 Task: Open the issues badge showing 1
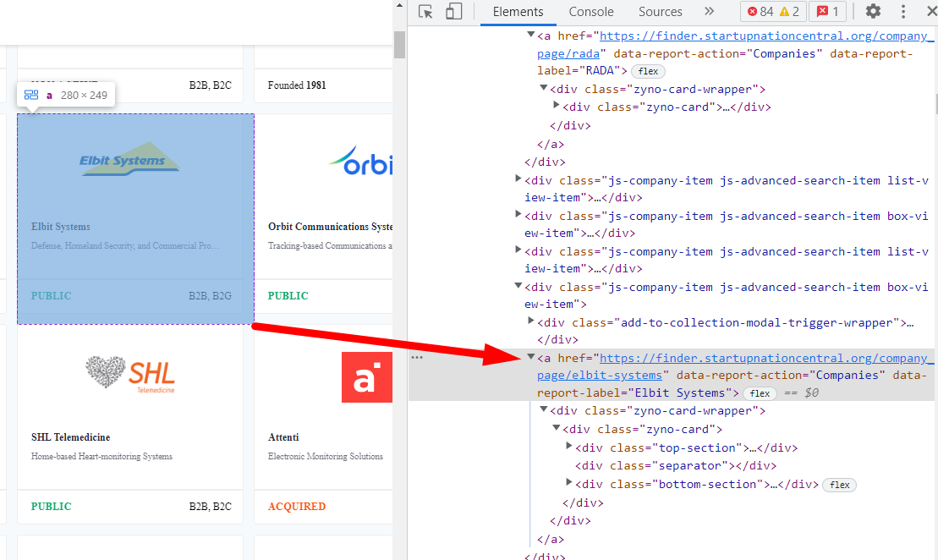[828, 11]
